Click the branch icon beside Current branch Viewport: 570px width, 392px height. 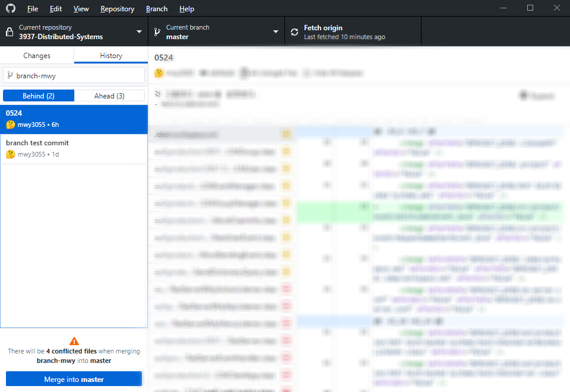click(157, 32)
